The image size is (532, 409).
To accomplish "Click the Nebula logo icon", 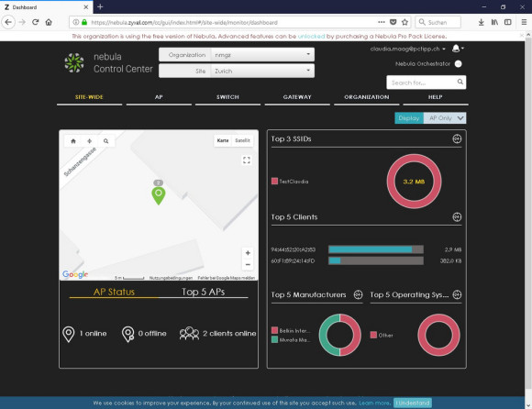I will click(x=74, y=62).
